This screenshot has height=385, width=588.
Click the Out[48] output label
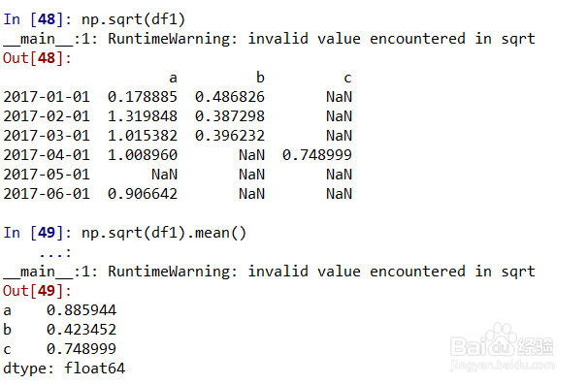37,58
